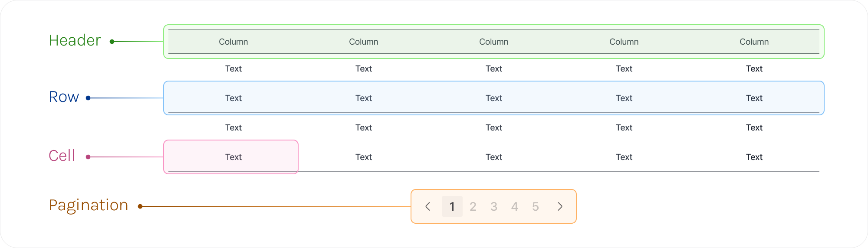Click the second Column header
This screenshot has height=248, width=868.
[364, 42]
